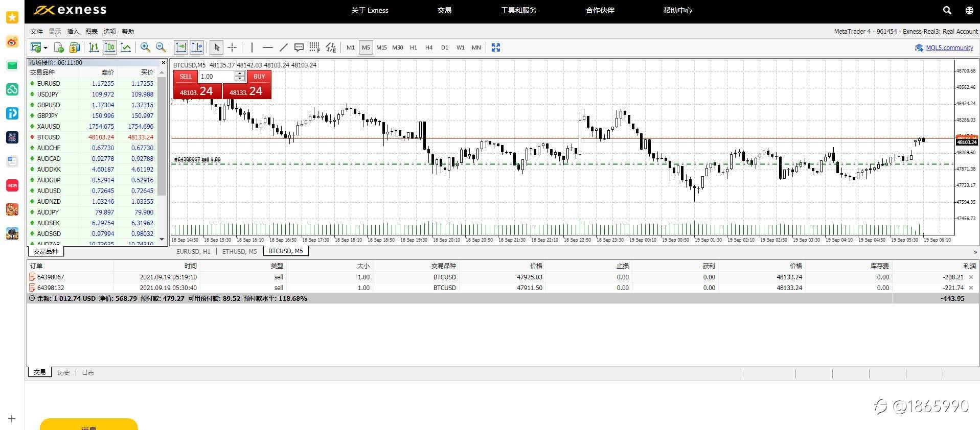Set timeframe to H4
Image resolution: width=980 pixels, height=430 pixels.
click(429, 47)
